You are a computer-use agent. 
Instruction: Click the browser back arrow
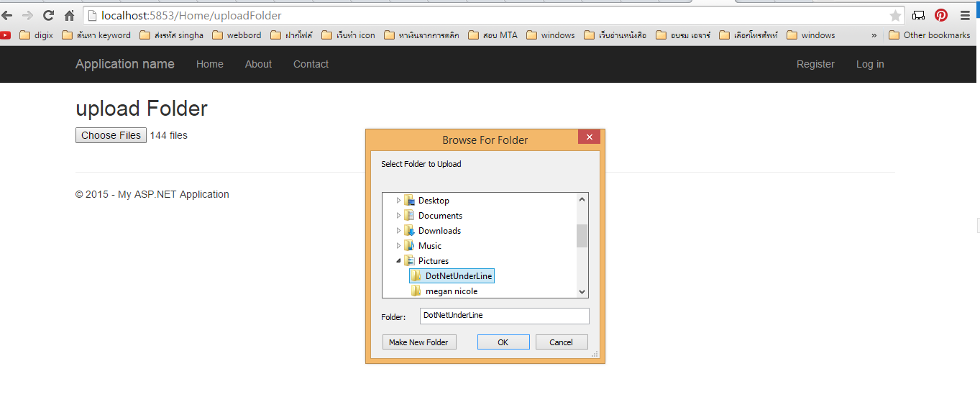[8, 14]
